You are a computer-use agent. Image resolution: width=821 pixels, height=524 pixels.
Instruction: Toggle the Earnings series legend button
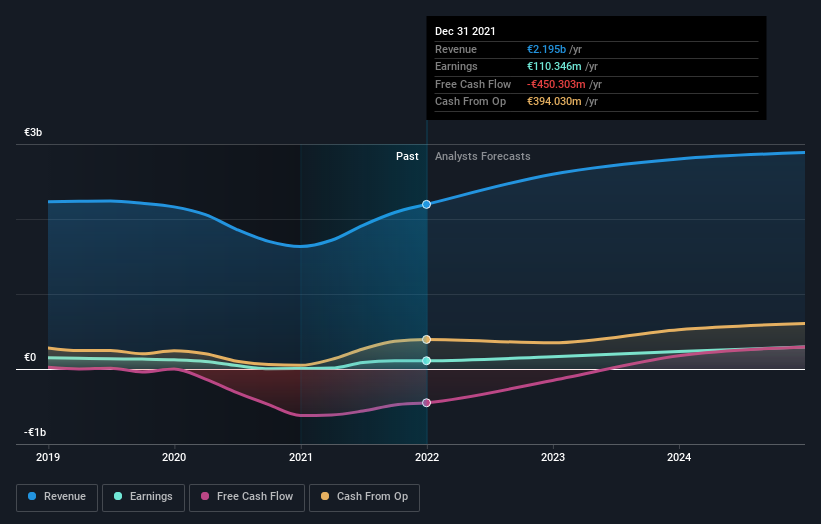(143, 497)
